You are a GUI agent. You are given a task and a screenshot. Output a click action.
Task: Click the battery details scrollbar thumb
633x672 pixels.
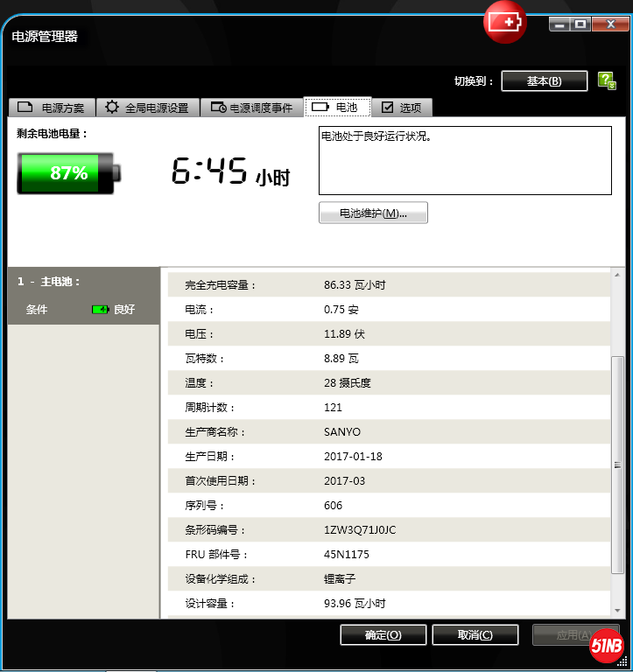click(616, 464)
